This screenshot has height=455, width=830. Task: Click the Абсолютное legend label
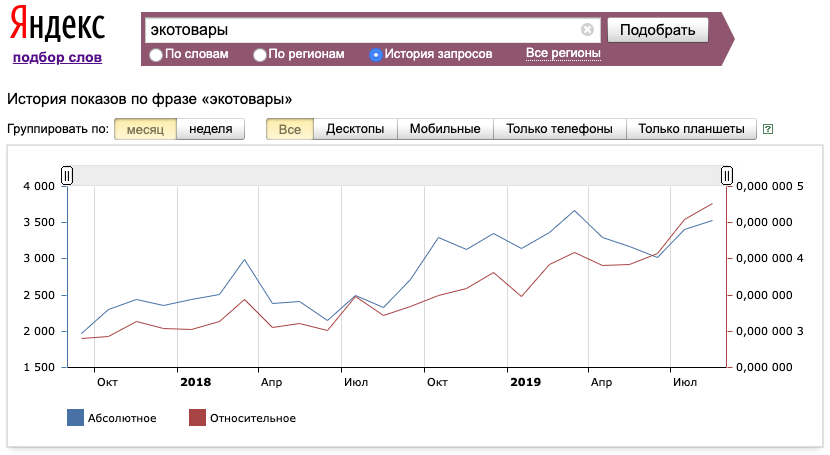pos(122,418)
